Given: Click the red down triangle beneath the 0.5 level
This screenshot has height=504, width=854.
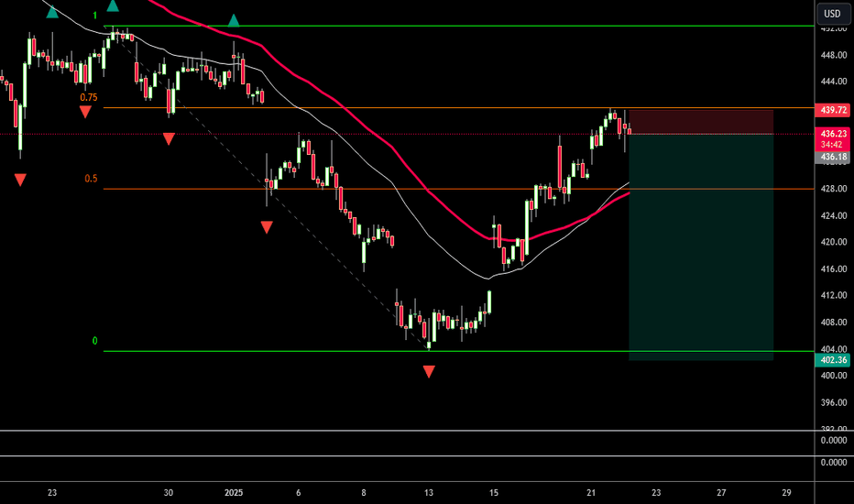Looking at the screenshot, I should point(267,227).
